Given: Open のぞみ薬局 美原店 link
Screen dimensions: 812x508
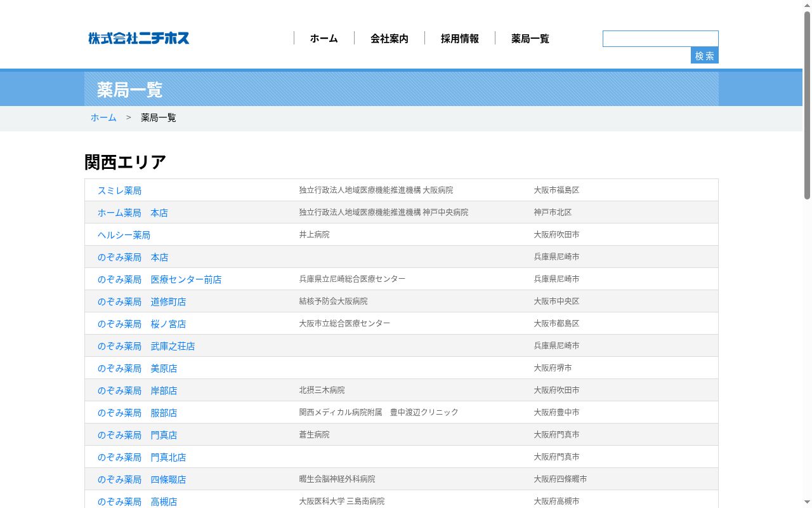Looking at the screenshot, I should pyautogui.click(x=137, y=368).
